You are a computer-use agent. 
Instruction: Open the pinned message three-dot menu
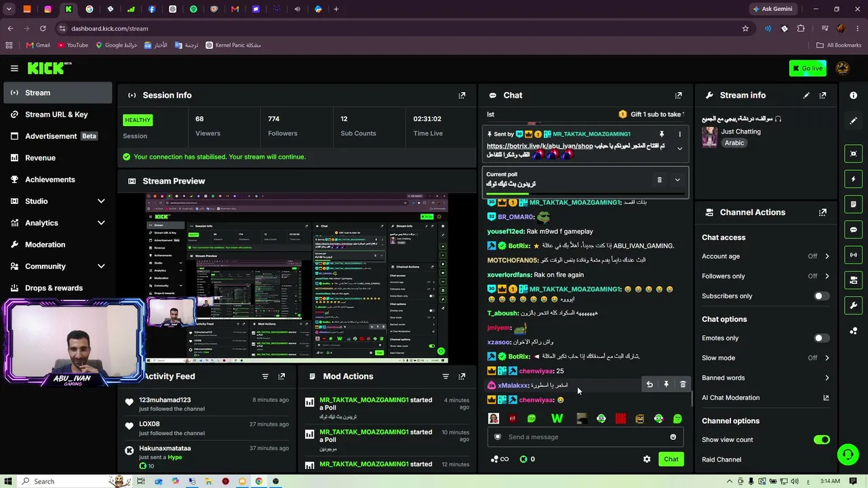[679, 134]
